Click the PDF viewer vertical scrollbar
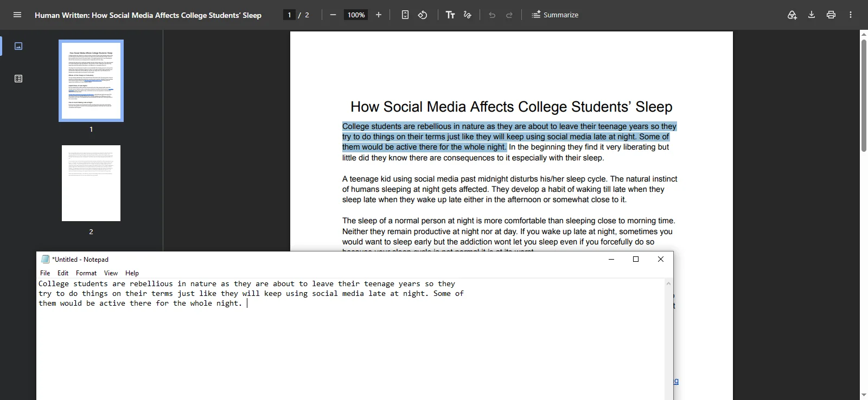Image resolution: width=868 pixels, height=400 pixels. click(x=864, y=95)
